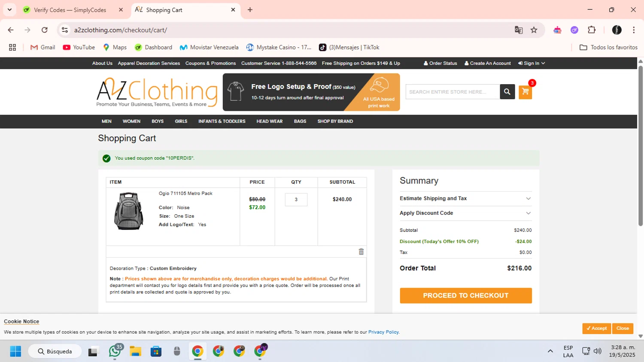Reload the page
This screenshot has width=644, height=362.
point(45,30)
